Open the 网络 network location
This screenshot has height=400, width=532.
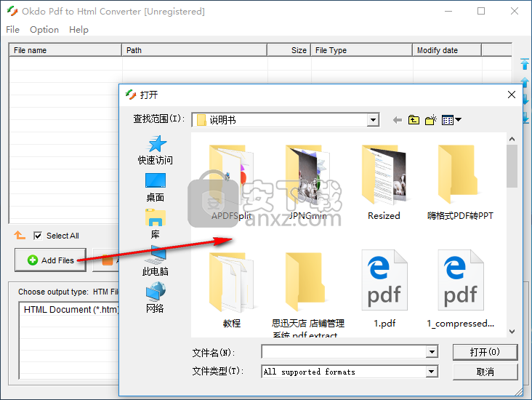coord(155,298)
